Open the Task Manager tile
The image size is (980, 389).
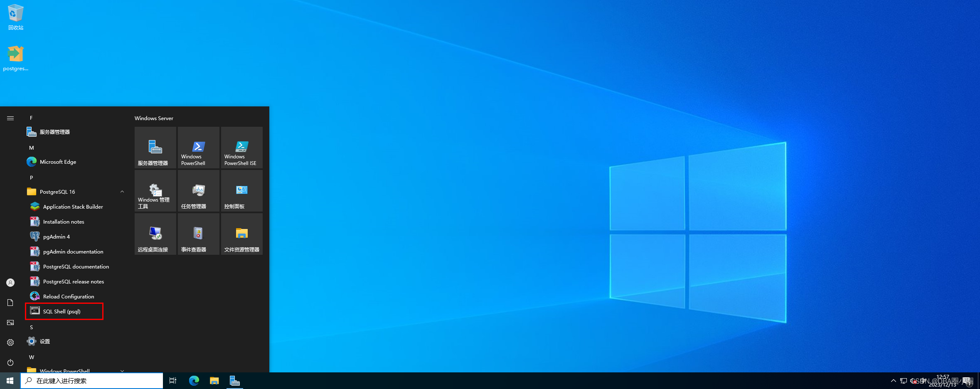(199, 191)
